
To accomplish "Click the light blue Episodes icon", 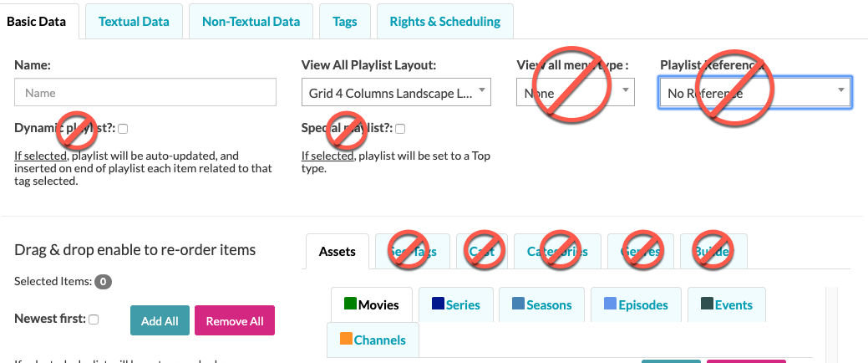I will click(610, 304).
